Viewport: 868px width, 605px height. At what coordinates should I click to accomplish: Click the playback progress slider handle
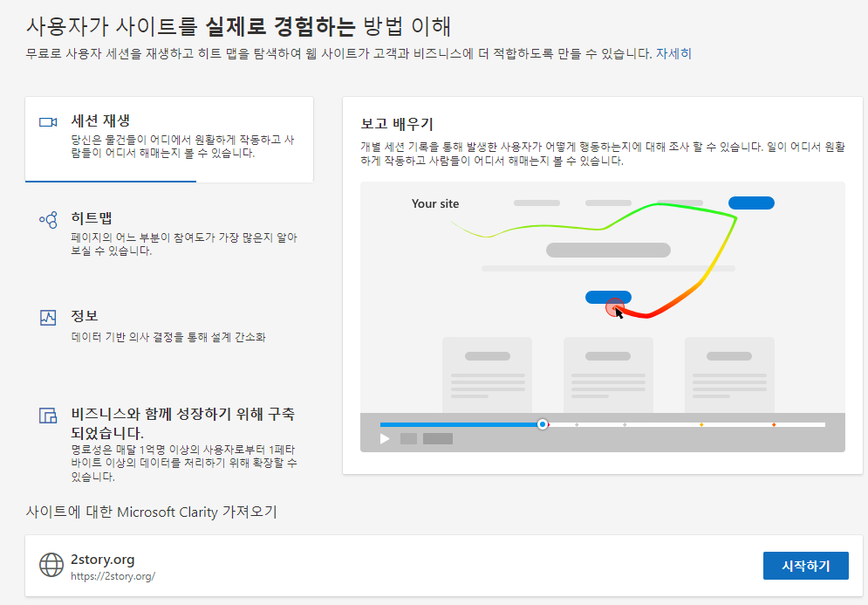(x=542, y=424)
